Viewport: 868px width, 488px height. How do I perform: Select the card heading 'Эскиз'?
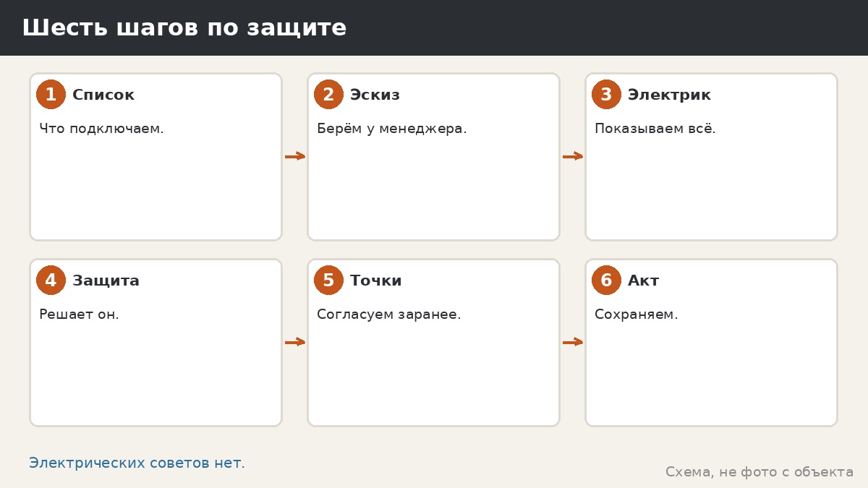point(375,95)
